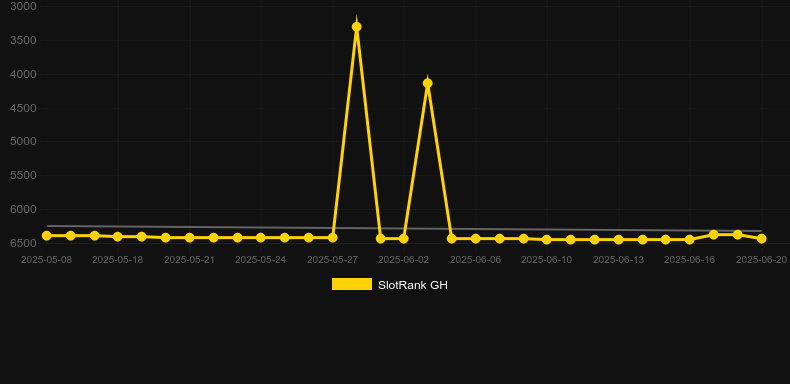This screenshot has height=384, width=790.
Task: Click the 2025-06-20 x-axis date label
Action: click(761, 260)
